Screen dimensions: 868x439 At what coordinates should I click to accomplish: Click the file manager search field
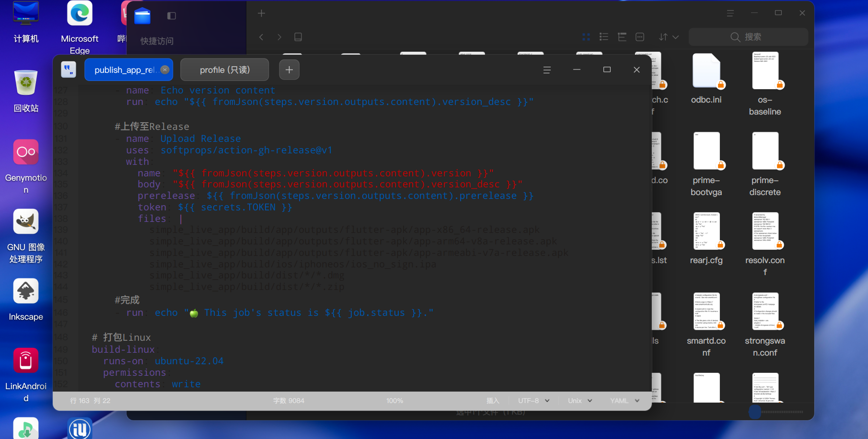click(x=748, y=37)
